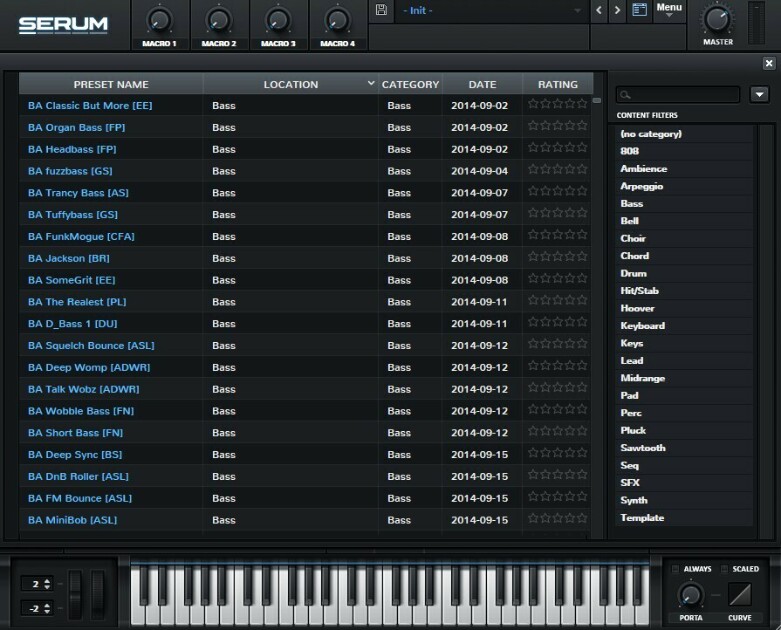
Task: Filter by the Bell category
Action: (683, 221)
